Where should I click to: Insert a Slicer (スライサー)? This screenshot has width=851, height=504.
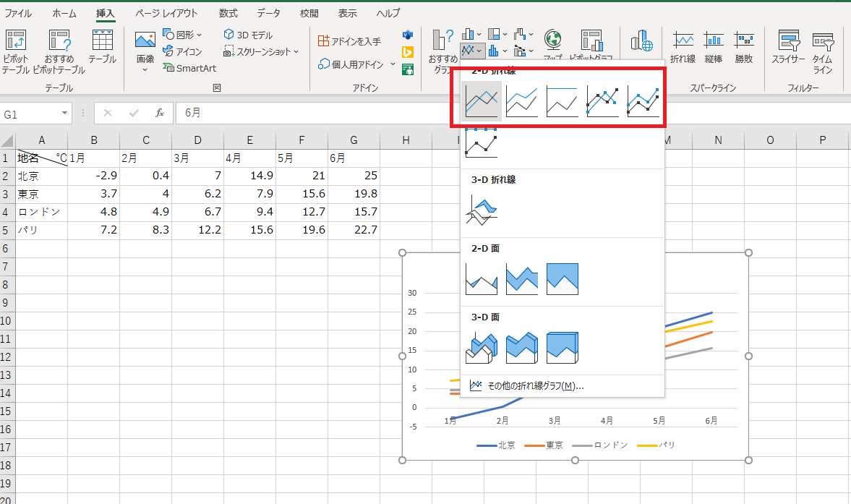789,47
